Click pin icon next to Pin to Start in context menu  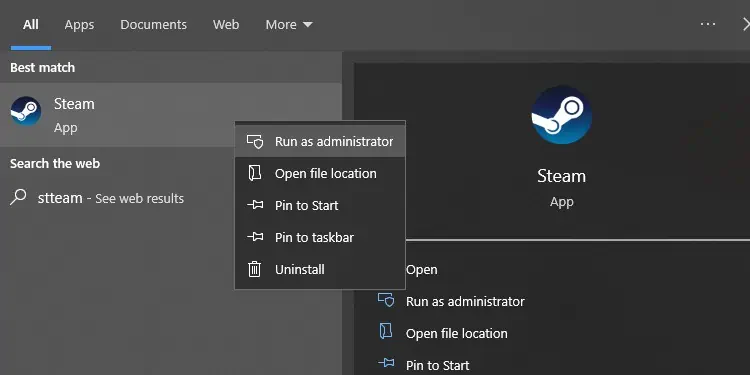tap(255, 205)
